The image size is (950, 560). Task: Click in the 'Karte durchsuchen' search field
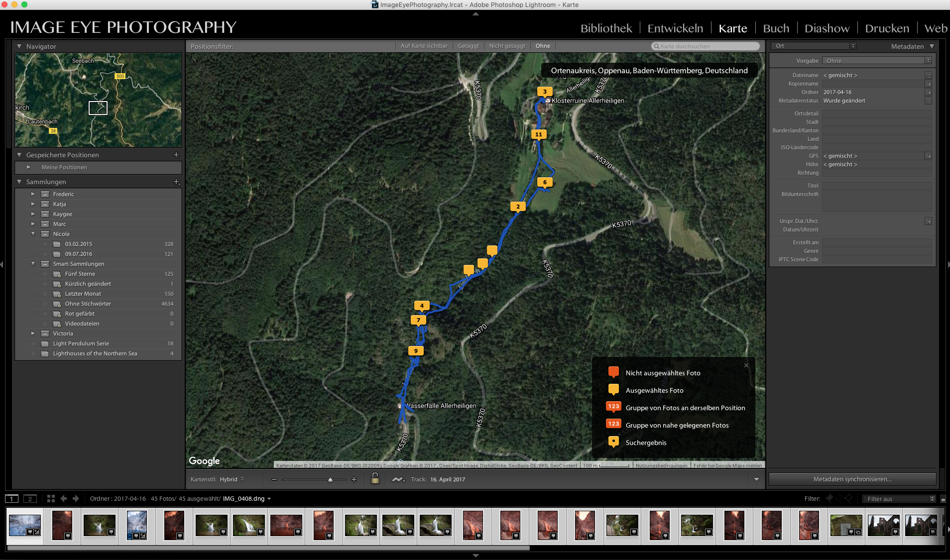[706, 46]
